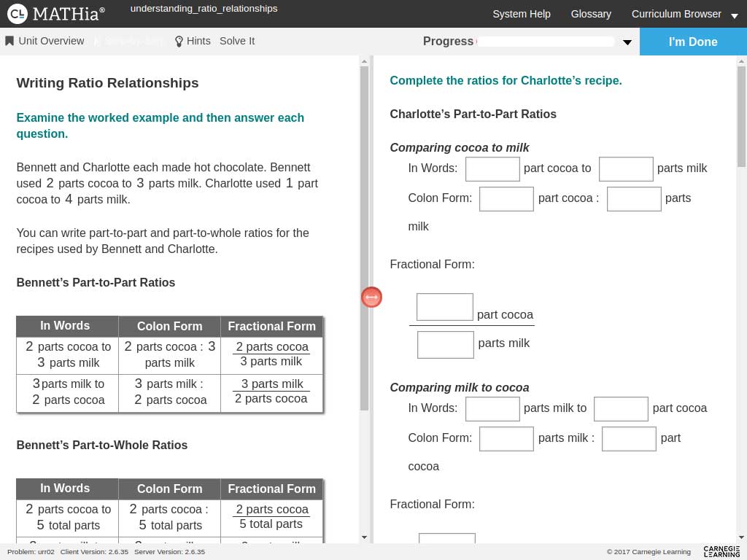Image resolution: width=747 pixels, height=560 pixels.
Task: Click the left panel's scroll up arrow
Action: click(x=365, y=61)
